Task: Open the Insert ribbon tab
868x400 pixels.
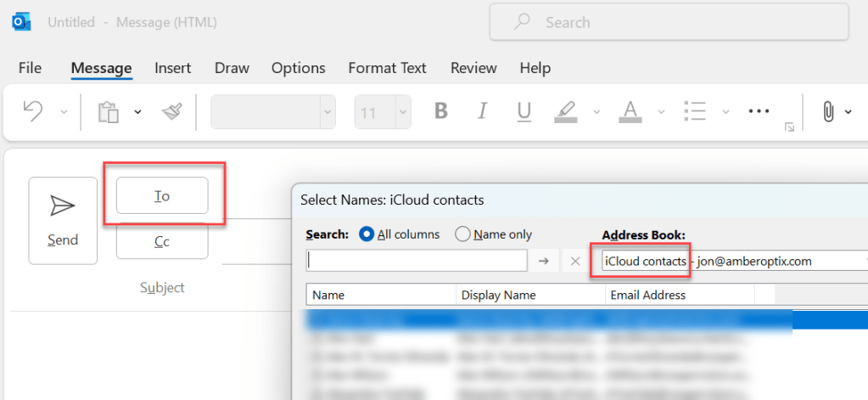Action: 172,68
